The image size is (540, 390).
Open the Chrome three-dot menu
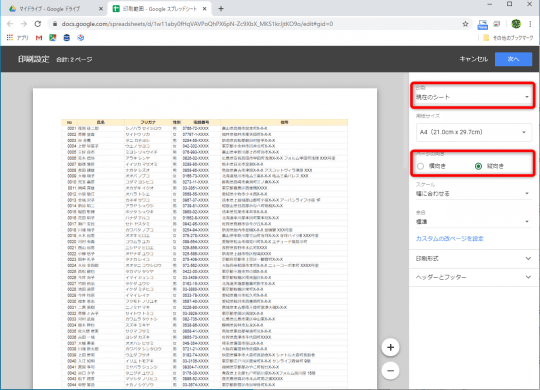pyautogui.click(x=530, y=24)
